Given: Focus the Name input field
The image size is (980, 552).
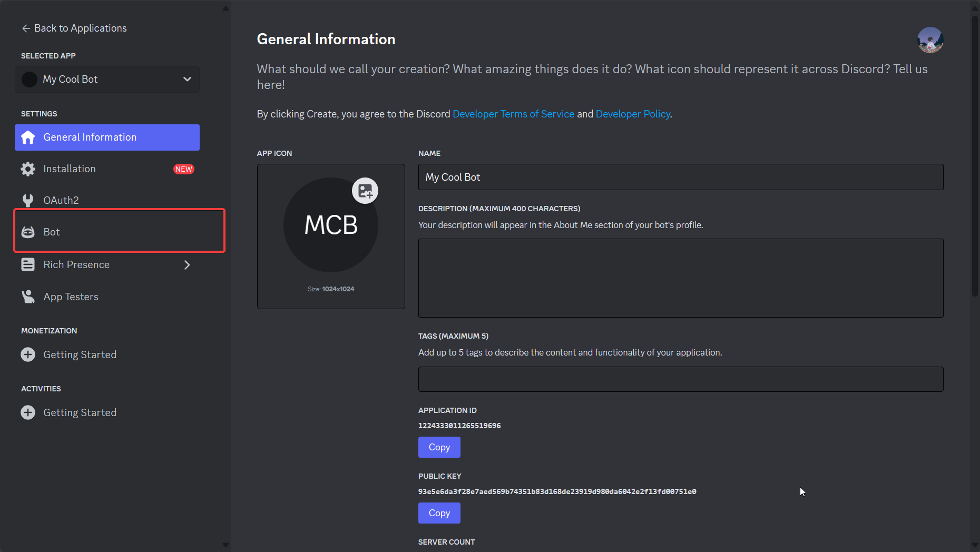Looking at the screenshot, I should 680,178.
